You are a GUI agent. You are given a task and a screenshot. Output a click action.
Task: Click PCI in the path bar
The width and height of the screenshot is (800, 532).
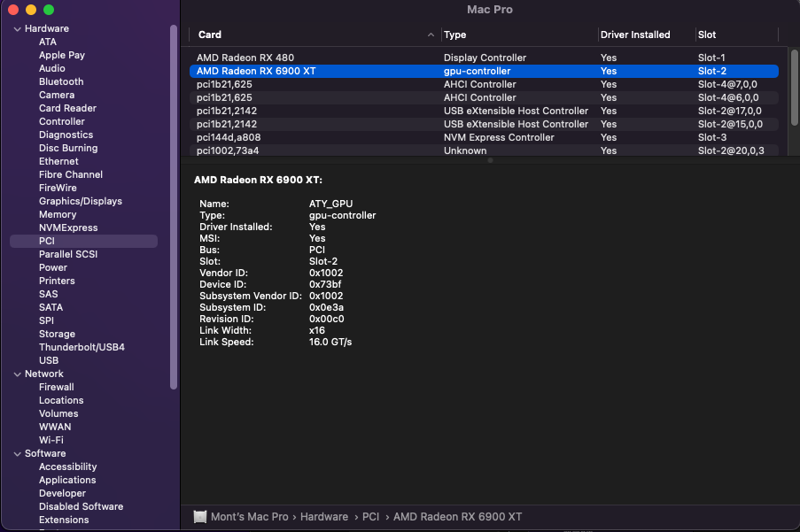click(x=371, y=517)
